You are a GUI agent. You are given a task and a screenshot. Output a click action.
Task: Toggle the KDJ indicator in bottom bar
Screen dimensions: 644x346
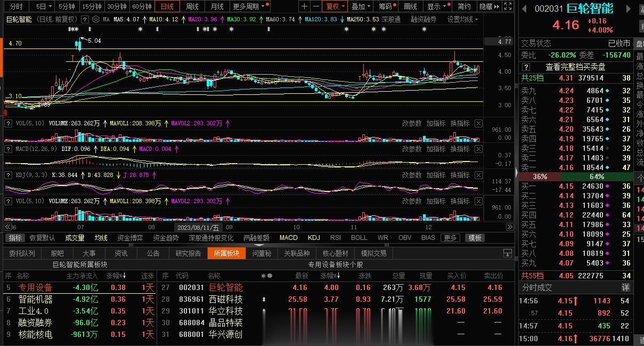click(314, 238)
